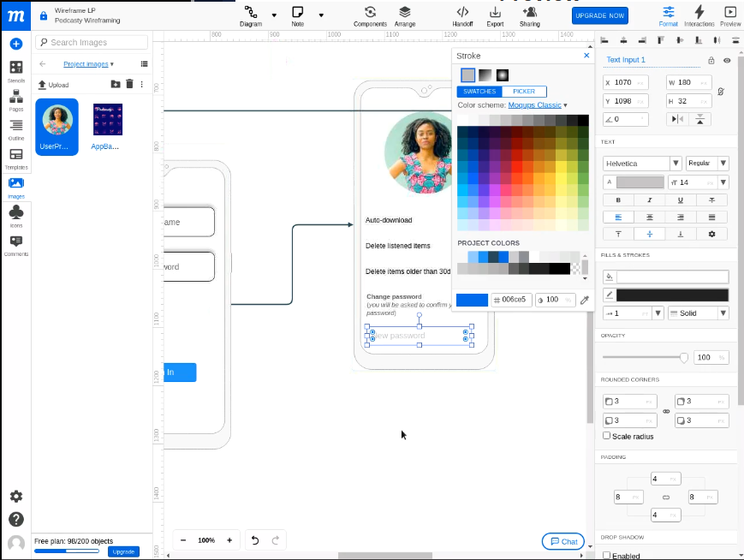The width and height of the screenshot is (744, 560).
Task: Toggle the lock icon for Text Input 1
Action: [711, 60]
